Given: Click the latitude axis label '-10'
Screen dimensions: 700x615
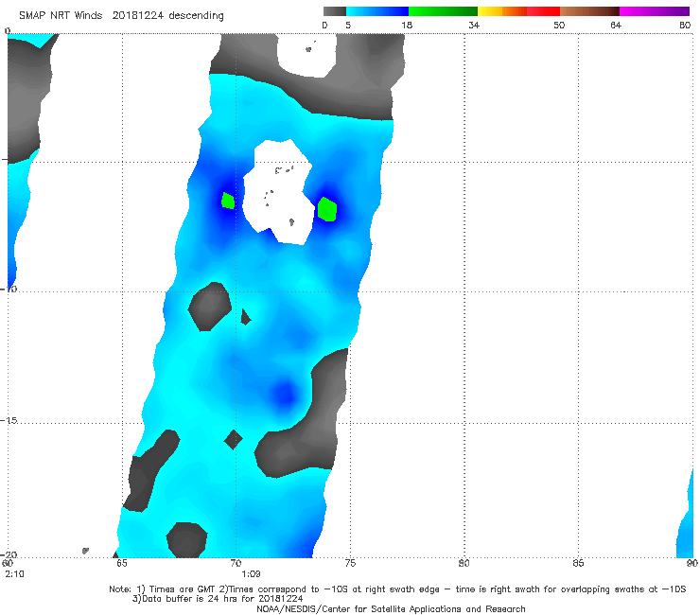Looking at the screenshot, I should (x=9, y=289).
